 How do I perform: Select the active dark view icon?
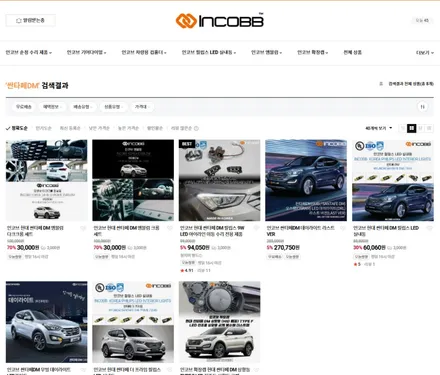pyautogui.click(x=412, y=128)
